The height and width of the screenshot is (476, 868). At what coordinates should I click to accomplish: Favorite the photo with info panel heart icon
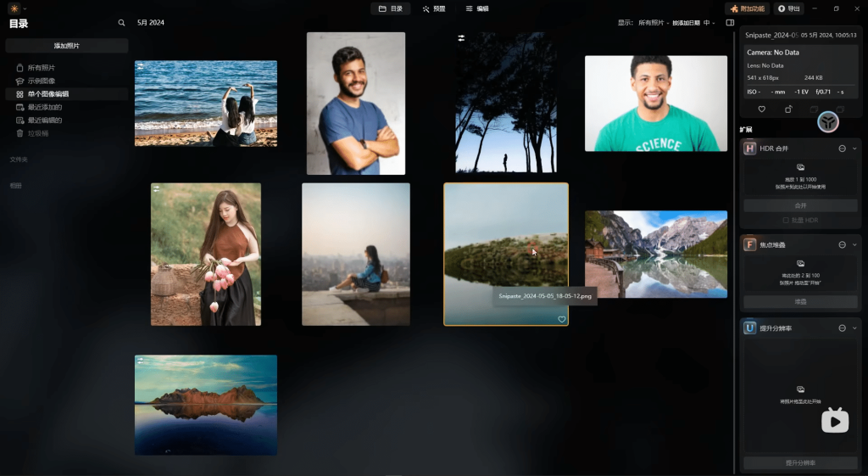click(x=761, y=109)
